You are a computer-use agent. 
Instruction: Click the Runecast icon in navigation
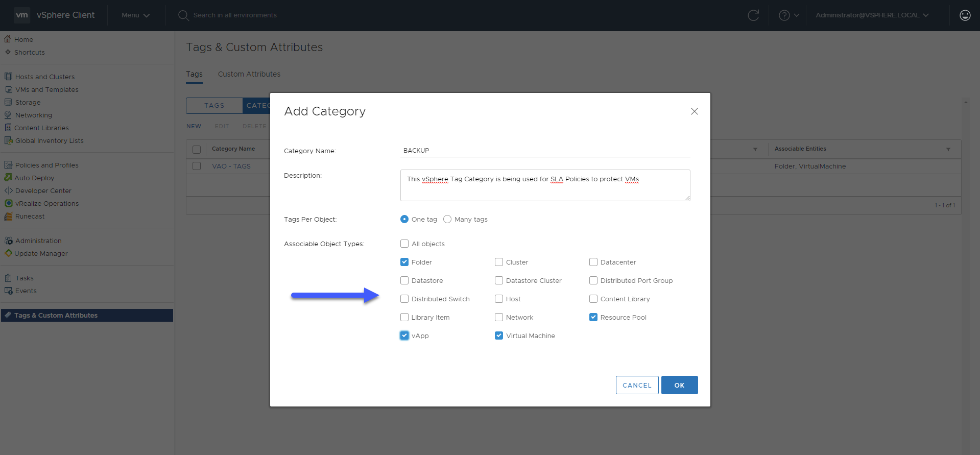pyautogui.click(x=8, y=216)
